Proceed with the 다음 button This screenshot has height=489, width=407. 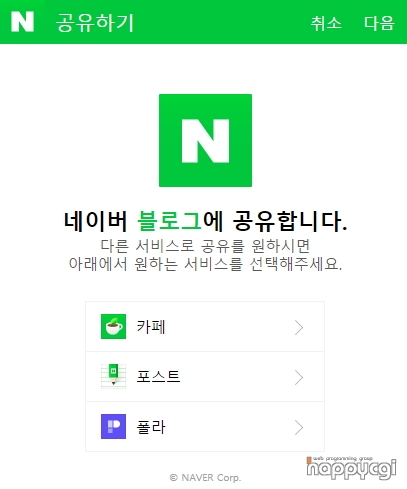(379, 23)
